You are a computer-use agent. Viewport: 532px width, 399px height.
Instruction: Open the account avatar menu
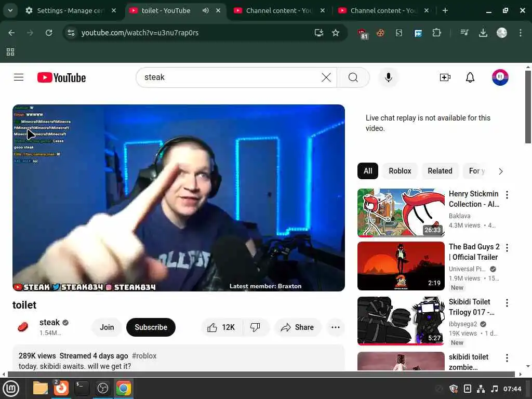(500, 77)
